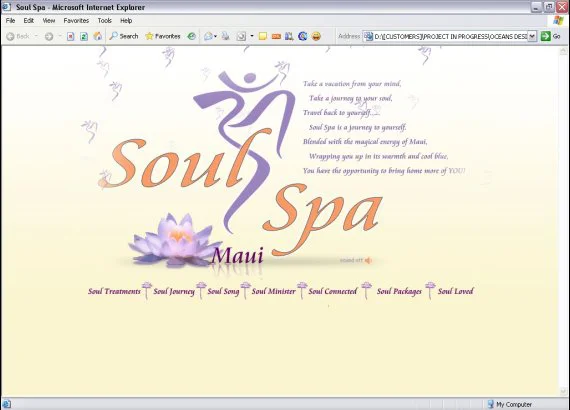Click the Back navigation button
The height and width of the screenshot is (410, 570).
(x=18, y=36)
